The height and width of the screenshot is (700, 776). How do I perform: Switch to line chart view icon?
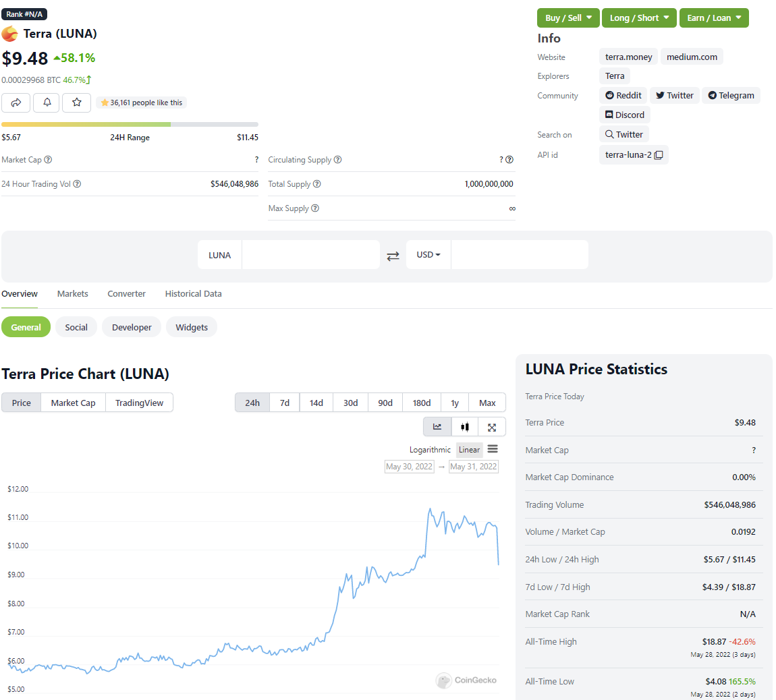(437, 427)
